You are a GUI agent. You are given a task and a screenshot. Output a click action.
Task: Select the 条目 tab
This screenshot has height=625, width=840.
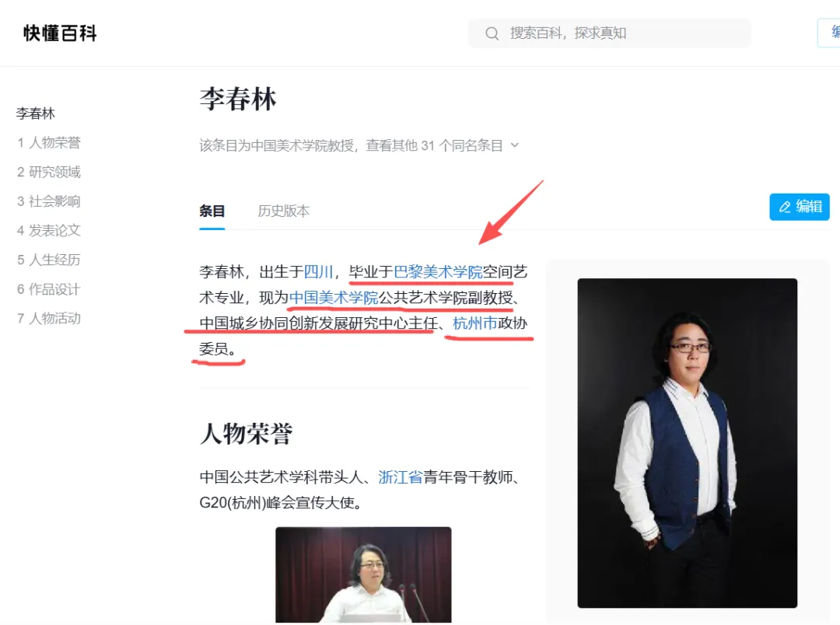click(x=212, y=211)
